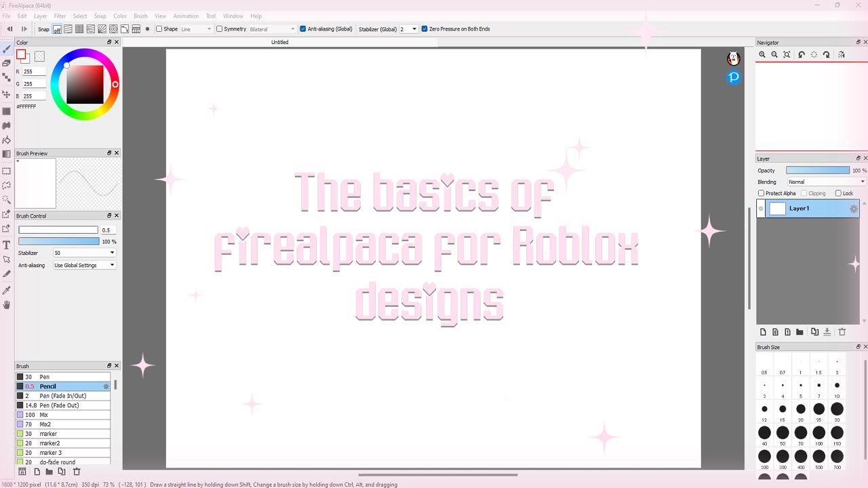Open Pencil brush settings gear

pyautogui.click(x=106, y=386)
